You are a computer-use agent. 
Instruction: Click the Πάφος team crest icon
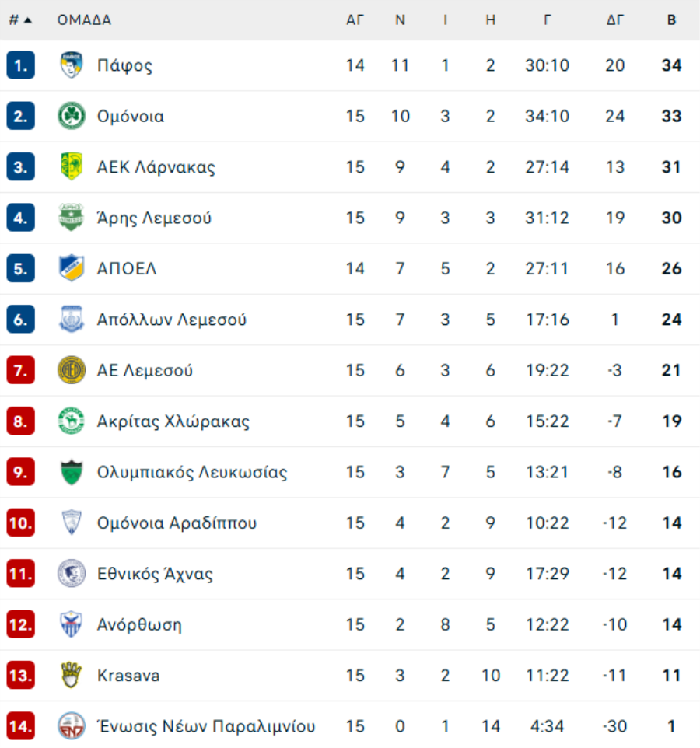(x=72, y=65)
